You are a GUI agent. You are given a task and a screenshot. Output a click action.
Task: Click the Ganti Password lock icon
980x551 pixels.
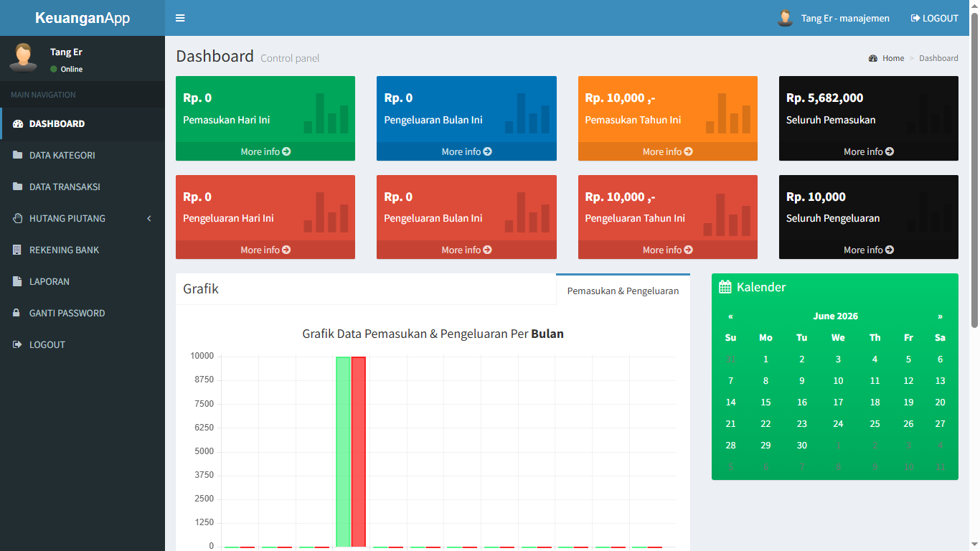tap(17, 313)
